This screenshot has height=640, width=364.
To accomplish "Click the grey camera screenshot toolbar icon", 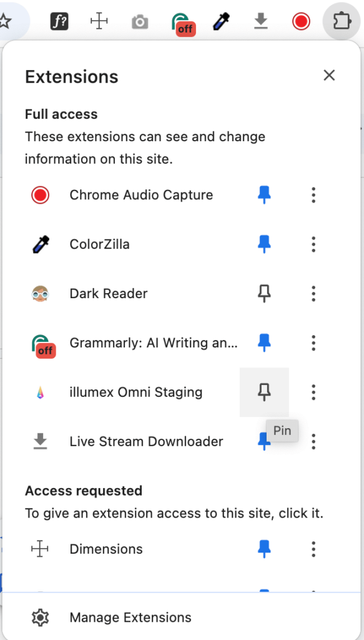I will 140,22.
